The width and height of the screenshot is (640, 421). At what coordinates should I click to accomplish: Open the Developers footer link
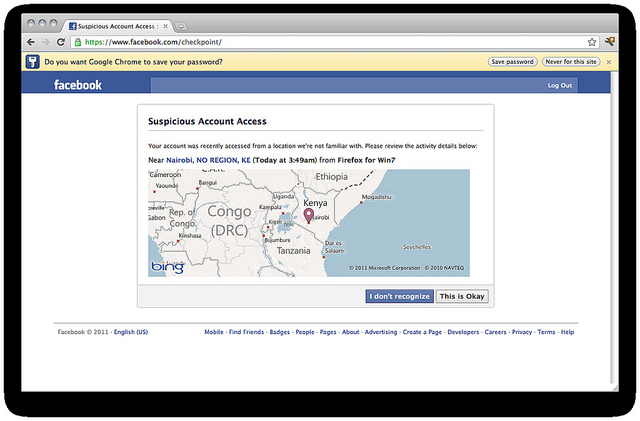point(463,332)
